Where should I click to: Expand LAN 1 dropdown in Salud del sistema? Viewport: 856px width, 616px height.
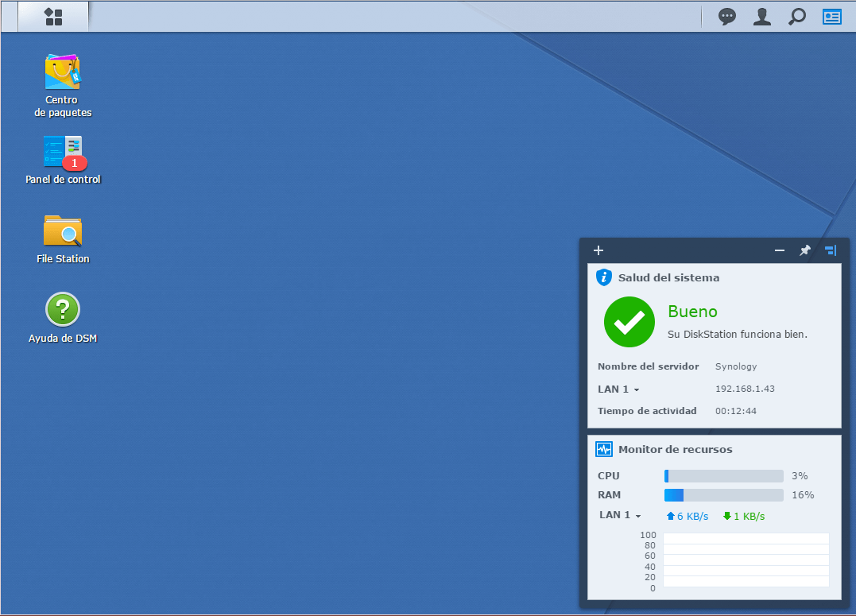pos(619,389)
